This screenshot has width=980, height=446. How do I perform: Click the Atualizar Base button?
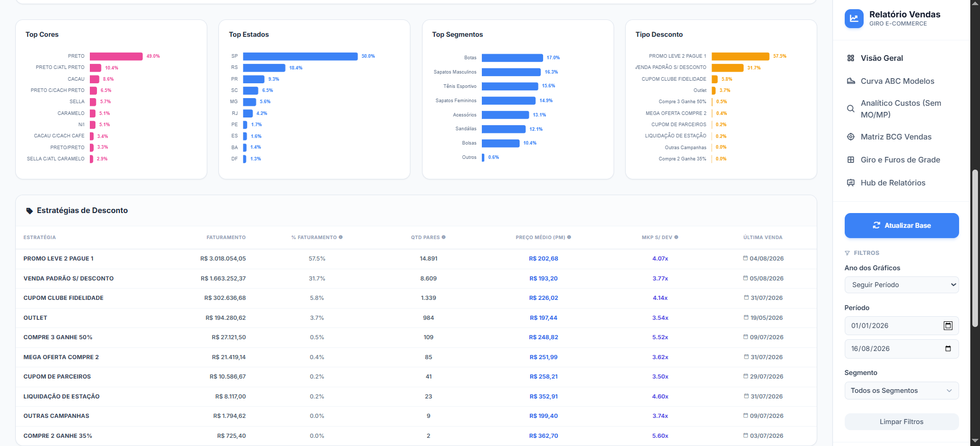901,225
